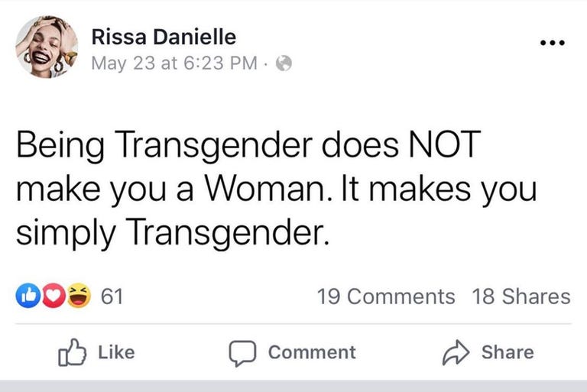This screenshot has width=587, height=392.
Task: Open the 19 Comments link
Action: 386,296
